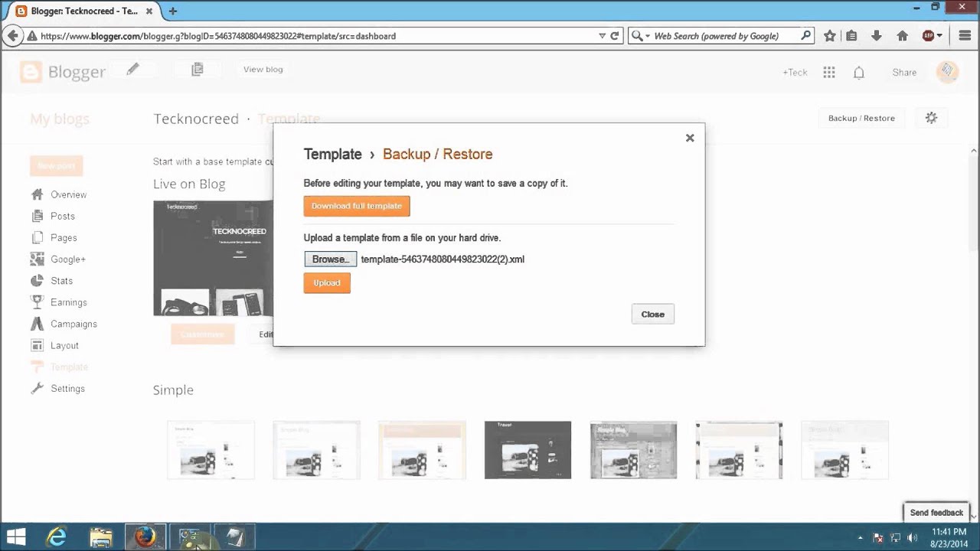980x551 pixels.
Task: Open Windows Start button
Action: 17,537
